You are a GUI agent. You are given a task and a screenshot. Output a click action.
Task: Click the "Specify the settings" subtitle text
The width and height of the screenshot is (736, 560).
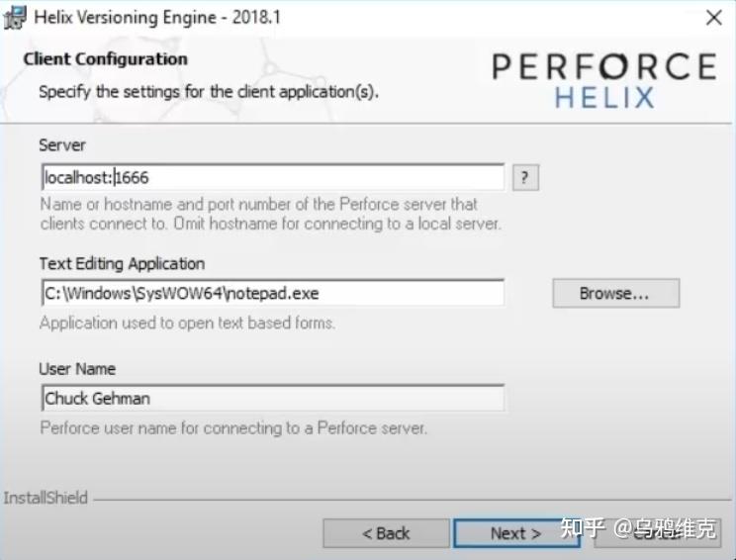pyautogui.click(x=209, y=92)
